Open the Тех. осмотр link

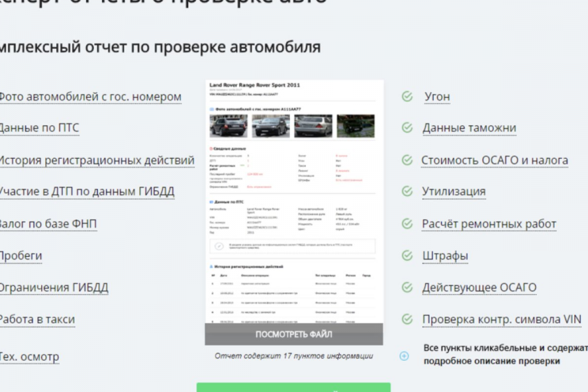coord(29,357)
